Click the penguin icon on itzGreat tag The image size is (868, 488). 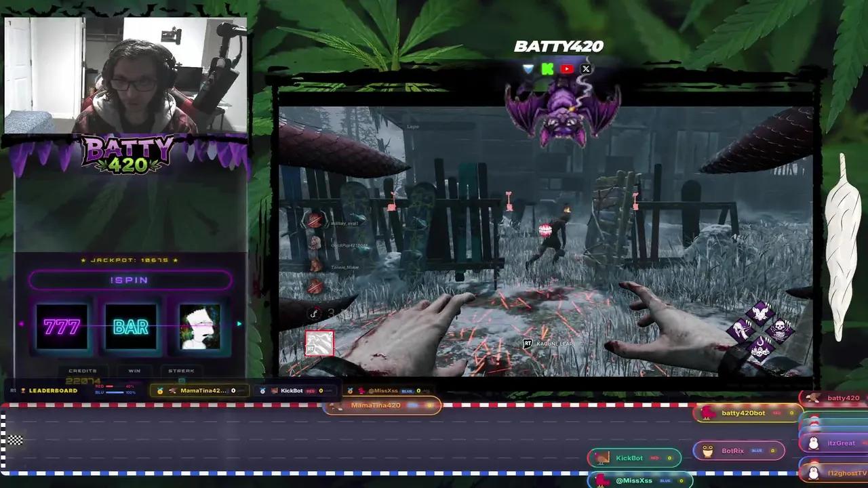tap(814, 443)
